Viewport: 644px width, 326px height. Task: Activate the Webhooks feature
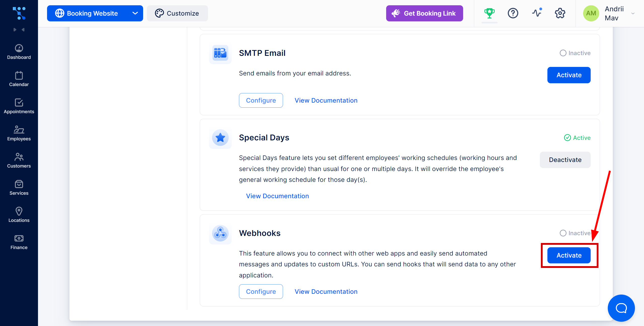point(569,255)
